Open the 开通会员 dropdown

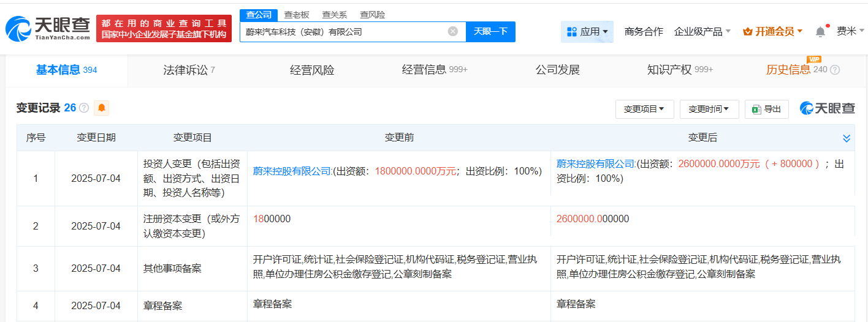tap(772, 31)
